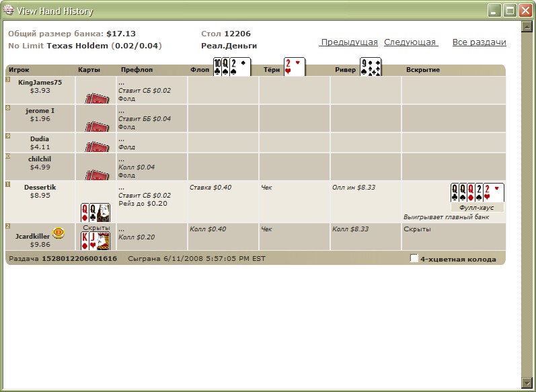Click the Вскрытие column header
The height and width of the screenshot is (392, 536).
click(x=422, y=70)
